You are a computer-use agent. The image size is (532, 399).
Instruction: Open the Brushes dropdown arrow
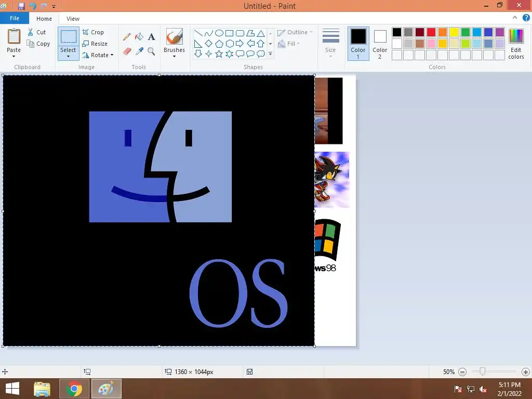click(x=175, y=56)
